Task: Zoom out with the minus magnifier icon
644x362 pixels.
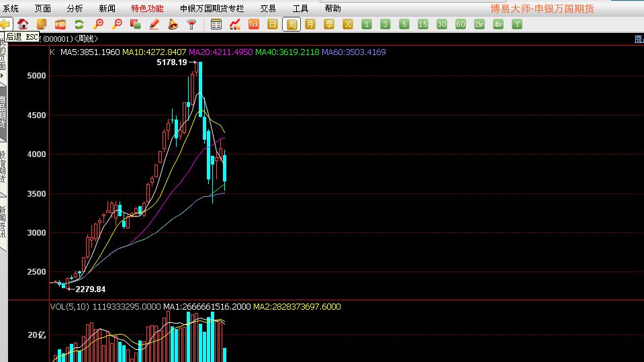Action: 117,24
